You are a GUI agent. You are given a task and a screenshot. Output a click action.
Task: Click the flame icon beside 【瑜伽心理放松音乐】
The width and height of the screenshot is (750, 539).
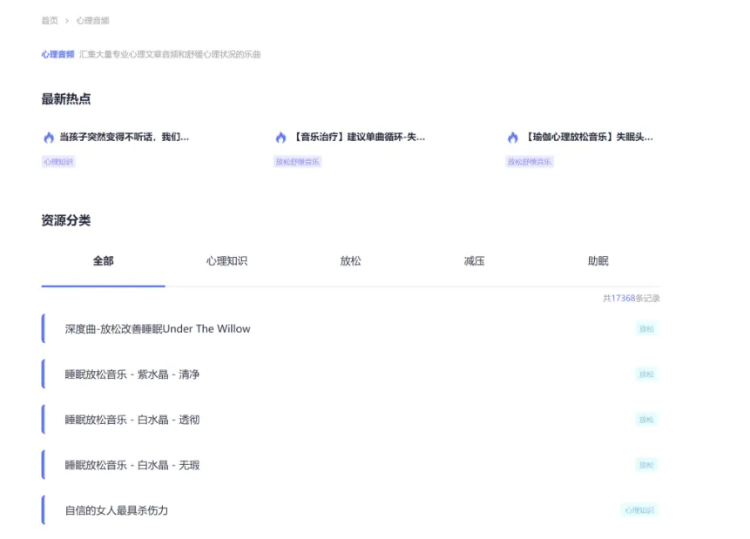[x=513, y=137]
